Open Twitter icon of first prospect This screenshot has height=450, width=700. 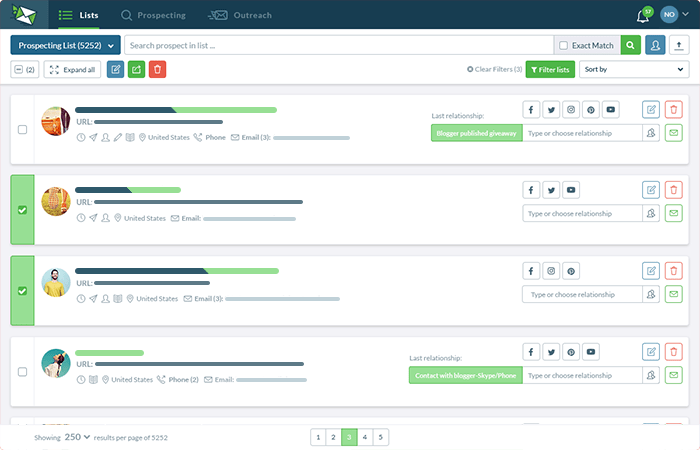tap(551, 109)
